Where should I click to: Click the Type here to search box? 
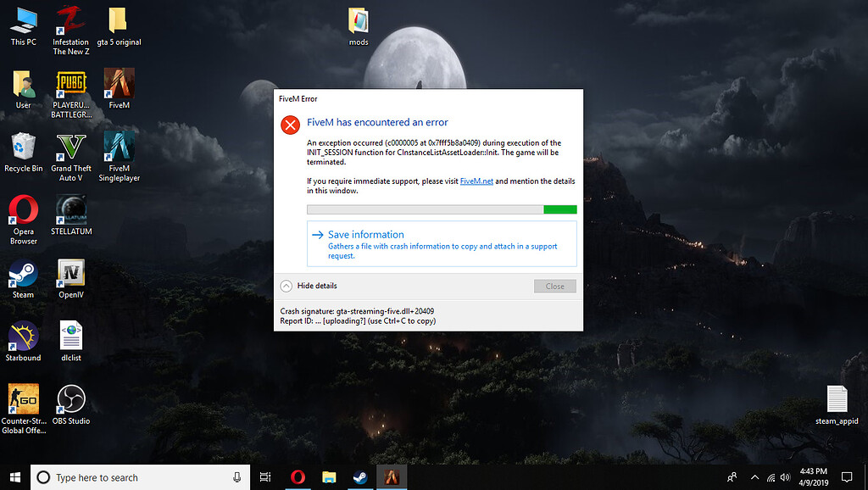pos(140,477)
